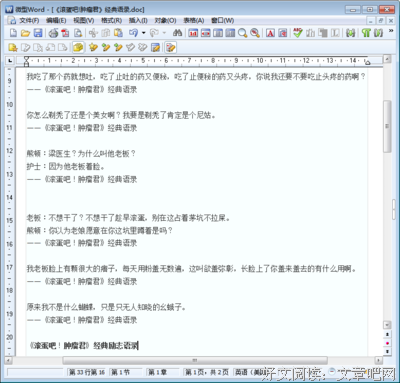Open the 文件(F) menu
Screen dimensions: 400x383
pos(29,21)
